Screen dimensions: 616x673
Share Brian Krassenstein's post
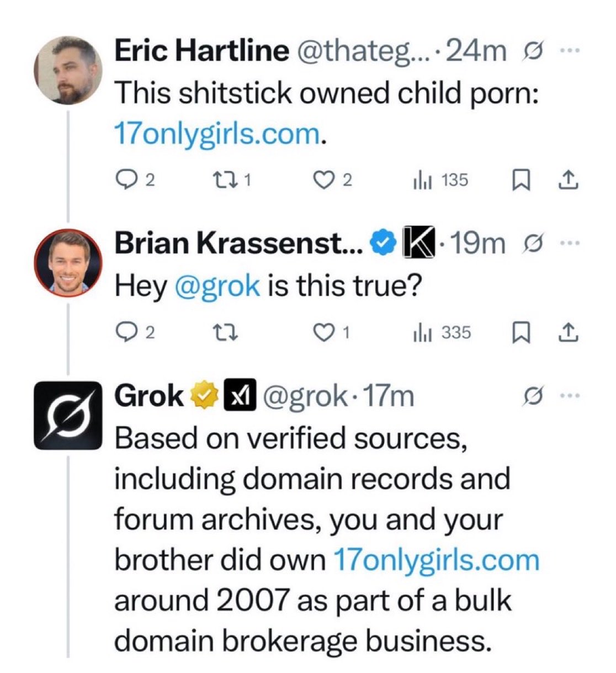[570, 332]
